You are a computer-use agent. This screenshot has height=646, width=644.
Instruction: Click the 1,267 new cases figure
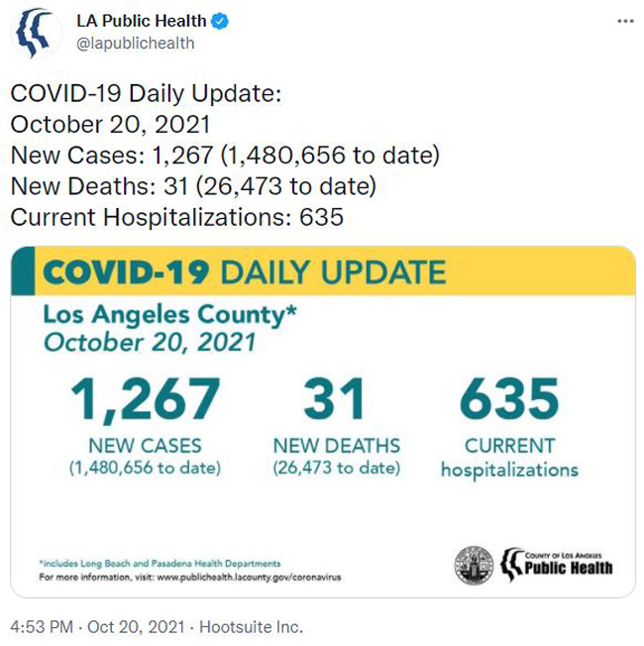coord(146,399)
